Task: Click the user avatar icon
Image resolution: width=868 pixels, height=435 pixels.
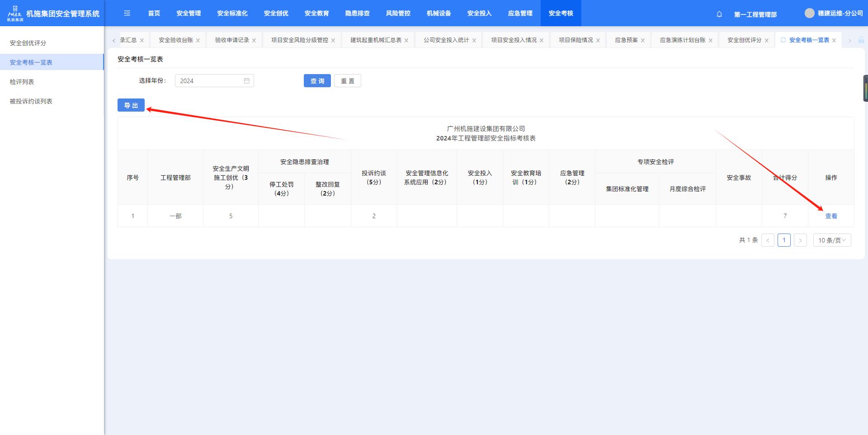Action: click(809, 14)
